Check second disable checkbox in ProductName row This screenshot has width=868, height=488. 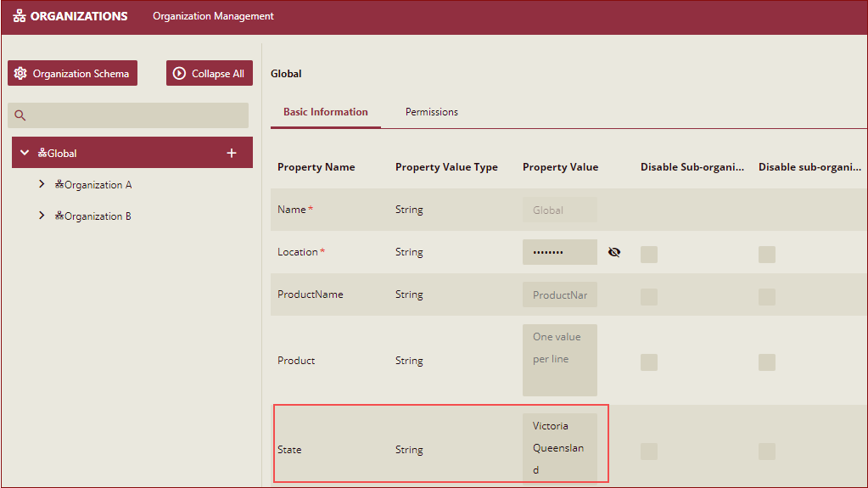tap(766, 296)
